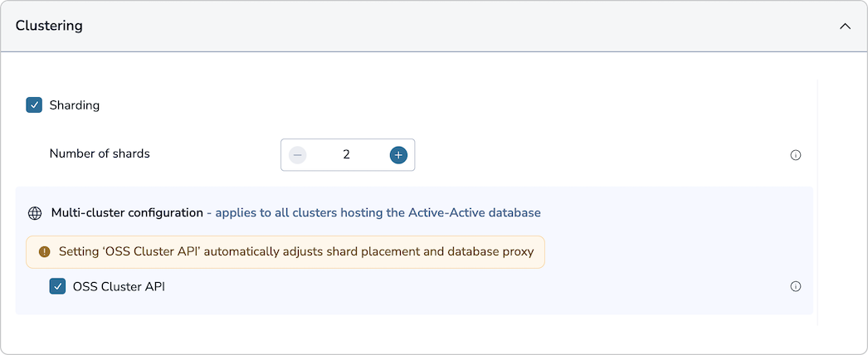This screenshot has height=355, width=868.
Task: Collapse the Clustering section chevron
Action: 845,26
